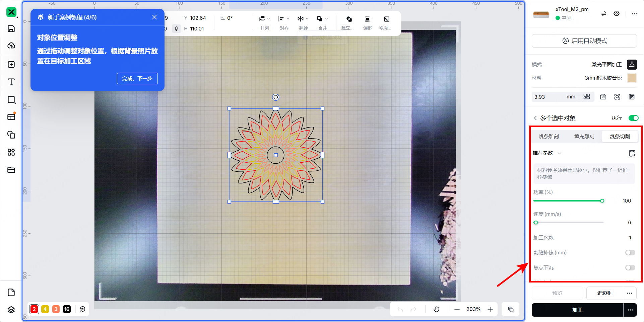Open more options next to 加工 button
The height and width of the screenshot is (322, 644).
click(630, 310)
